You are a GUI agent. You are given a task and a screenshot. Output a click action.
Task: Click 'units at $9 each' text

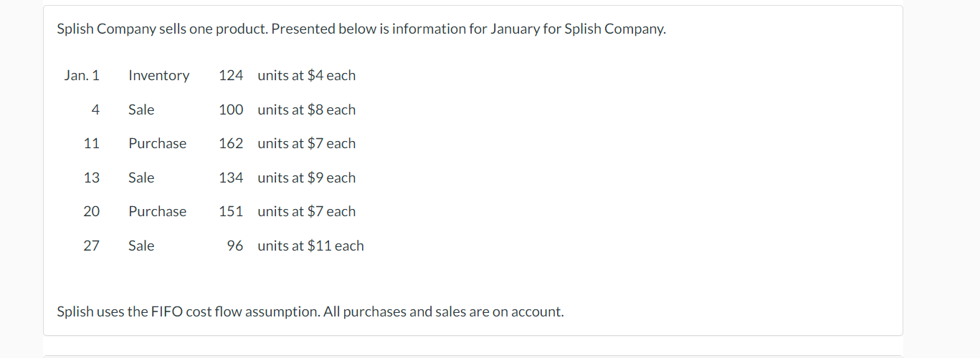pos(306,178)
